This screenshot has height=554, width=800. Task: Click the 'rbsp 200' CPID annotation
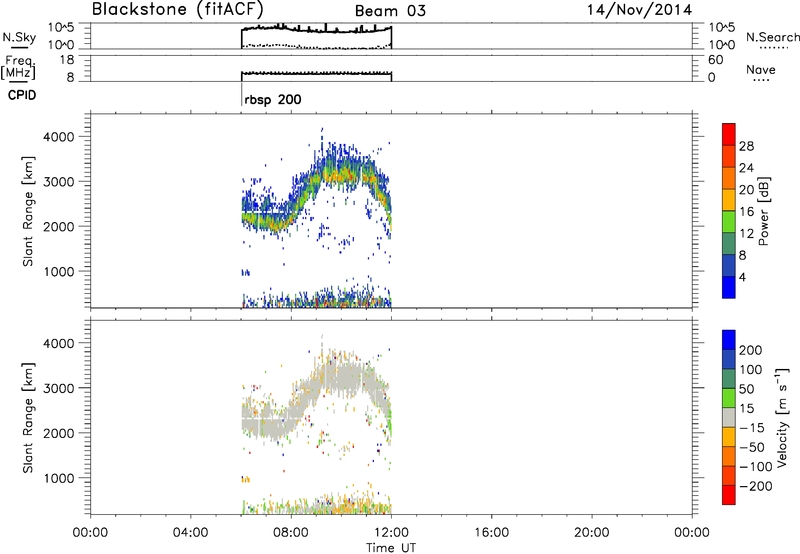pos(272,99)
